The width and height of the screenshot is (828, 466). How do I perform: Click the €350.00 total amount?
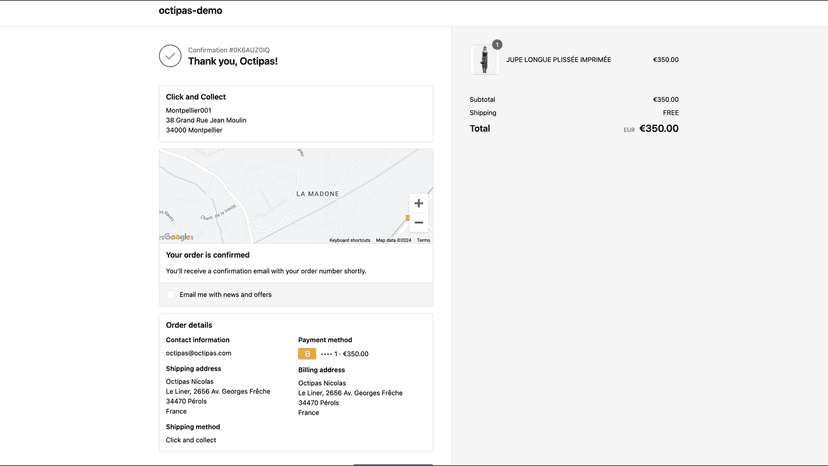(659, 128)
